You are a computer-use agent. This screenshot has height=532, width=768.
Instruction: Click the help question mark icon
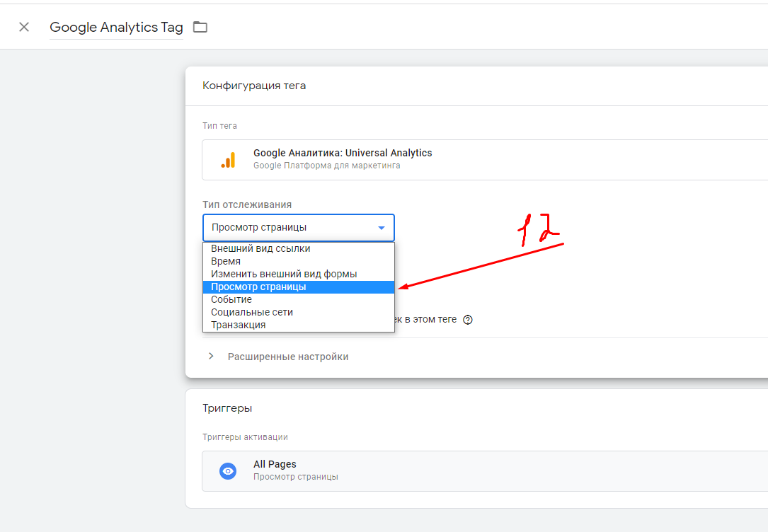click(x=468, y=320)
